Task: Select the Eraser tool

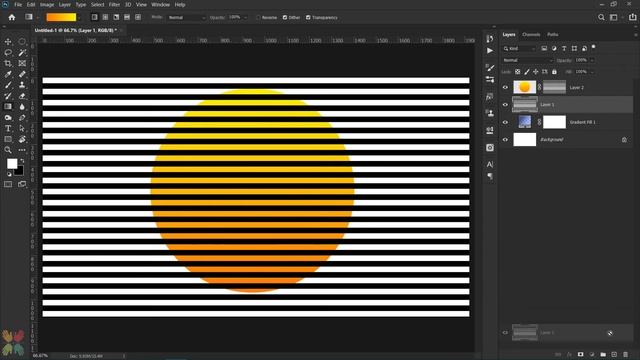Action: click(x=22, y=96)
